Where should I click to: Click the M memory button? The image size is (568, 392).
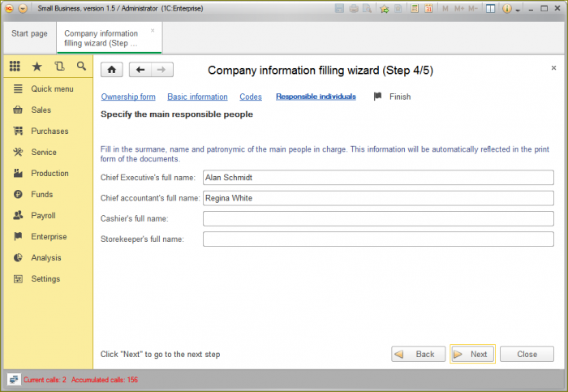click(445, 9)
